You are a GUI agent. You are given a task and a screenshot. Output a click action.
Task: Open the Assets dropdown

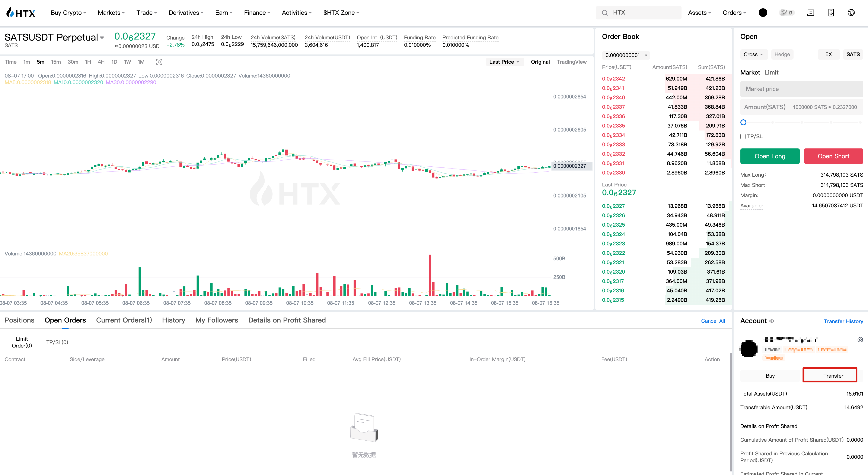click(699, 13)
